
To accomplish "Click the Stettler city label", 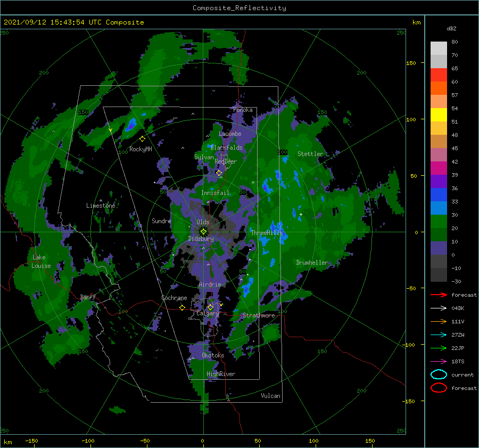I will [x=310, y=154].
